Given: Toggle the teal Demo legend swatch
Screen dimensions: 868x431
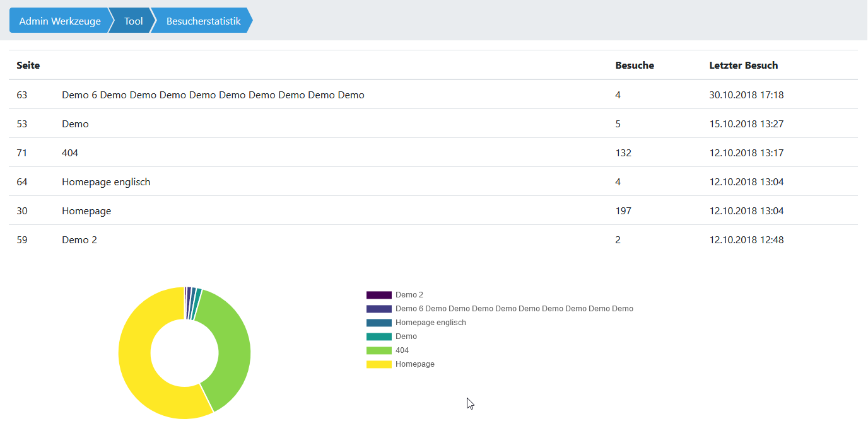Looking at the screenshot, I should (x=379, y=336).
